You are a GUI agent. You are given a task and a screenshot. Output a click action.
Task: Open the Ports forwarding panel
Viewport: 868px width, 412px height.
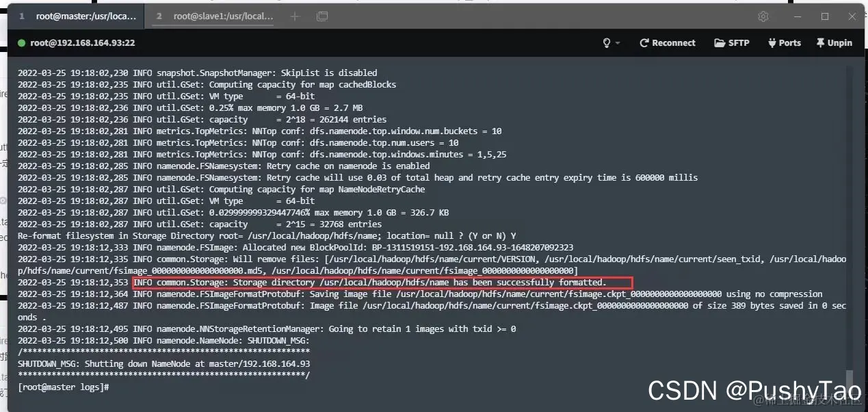[784, 42]
